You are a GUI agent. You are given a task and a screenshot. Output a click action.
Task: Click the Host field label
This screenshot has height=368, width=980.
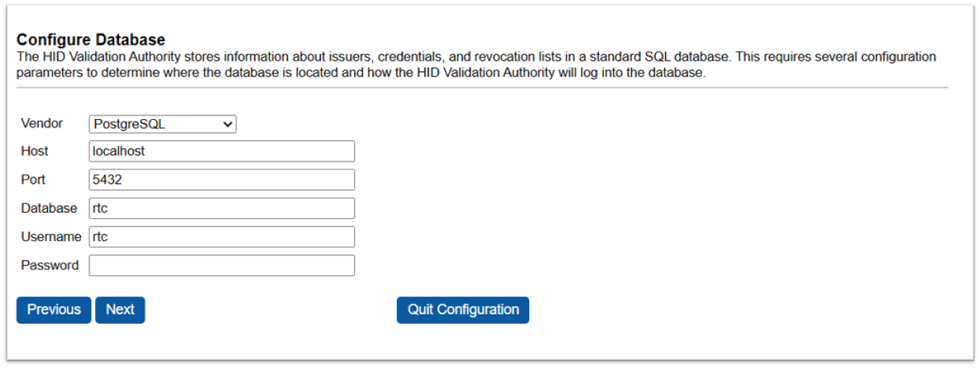coord(35,151)
